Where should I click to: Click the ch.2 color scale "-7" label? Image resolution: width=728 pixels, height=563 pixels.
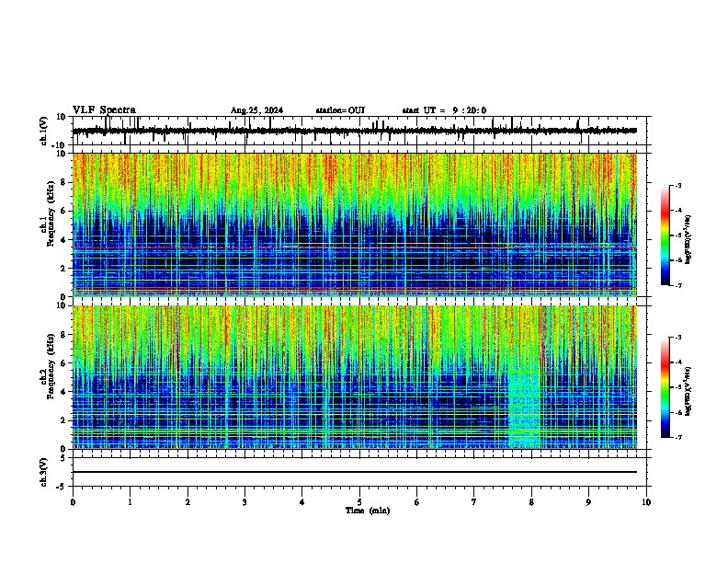click(x=677, y=437)
